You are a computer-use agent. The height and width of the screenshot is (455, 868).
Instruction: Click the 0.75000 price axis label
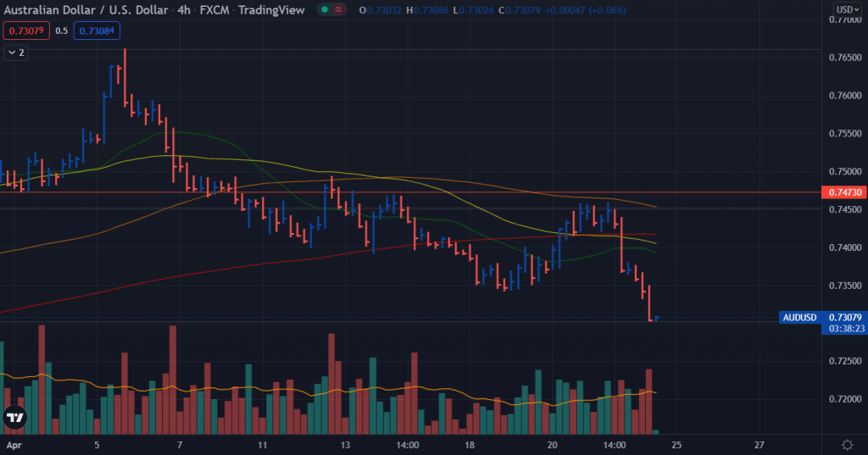coord(845,172)
